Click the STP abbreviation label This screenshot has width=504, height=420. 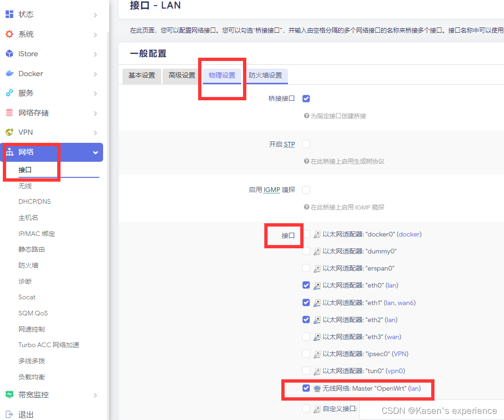click(x=289, y=144)
